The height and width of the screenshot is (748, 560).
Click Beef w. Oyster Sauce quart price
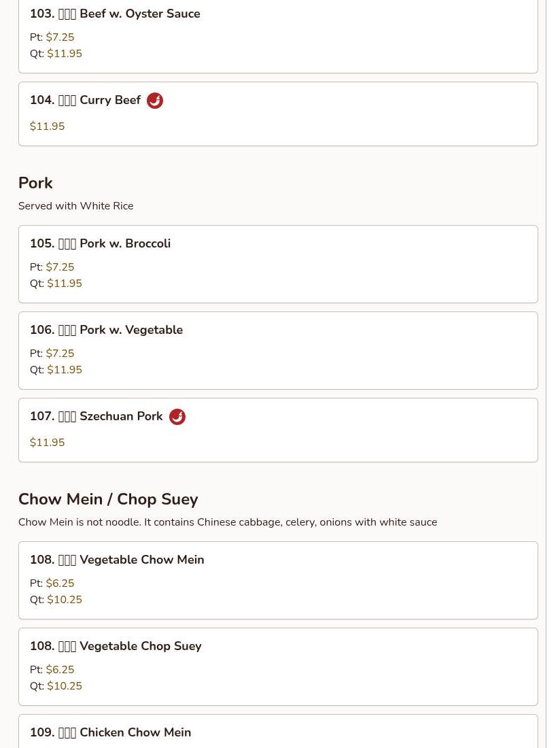click(x=65, y=54)
